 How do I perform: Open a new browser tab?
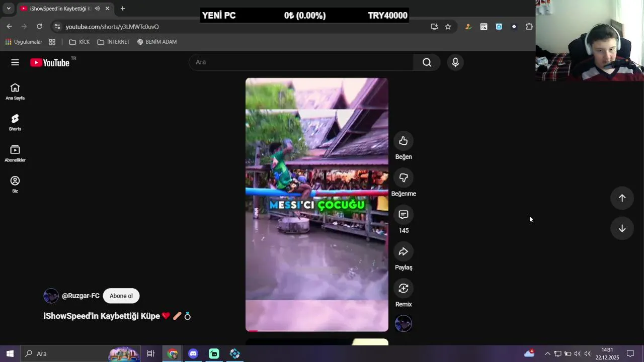coord(122,9)
